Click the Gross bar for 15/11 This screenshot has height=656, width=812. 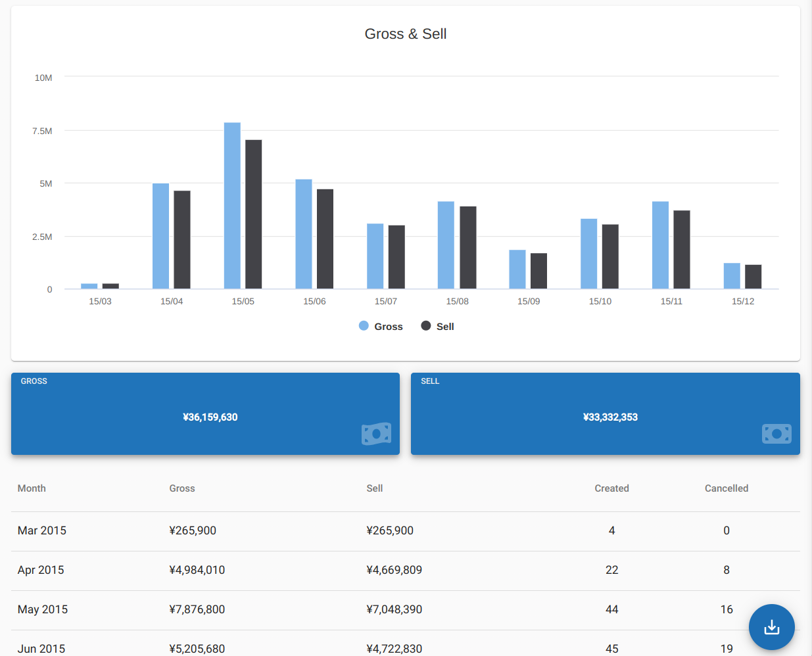[660, 245]
